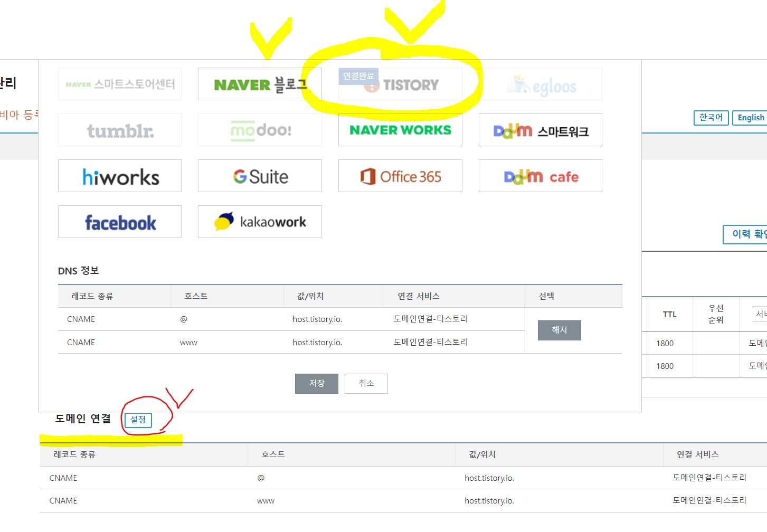This screenshot has width=767, height=532.
Task: Click the 도메인 연결 section heading
Action: click(x=83, y=419)
